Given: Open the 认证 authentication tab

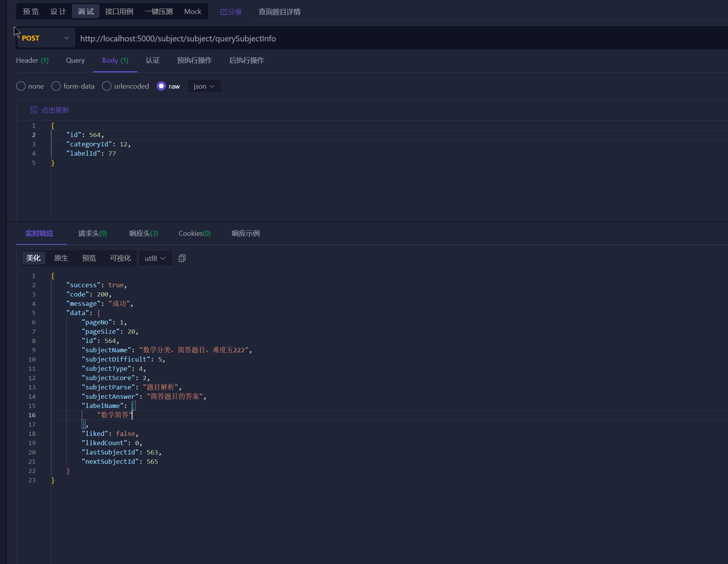Looking at the screenshot, I should [153, 60].
